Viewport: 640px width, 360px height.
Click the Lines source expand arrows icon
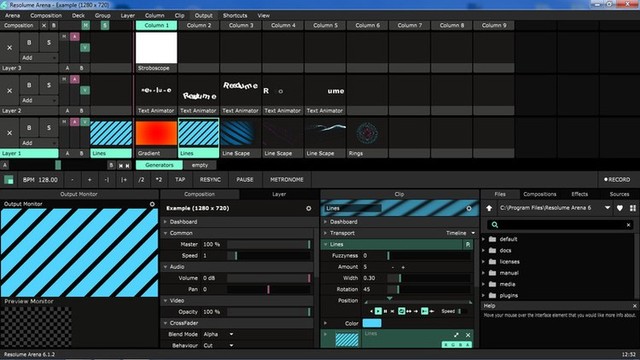coord(456,335)
